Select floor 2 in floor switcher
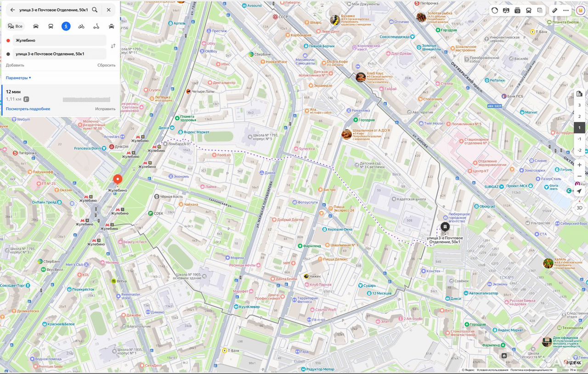Viewport: 588px width, 374px height. tap(579, 117)
